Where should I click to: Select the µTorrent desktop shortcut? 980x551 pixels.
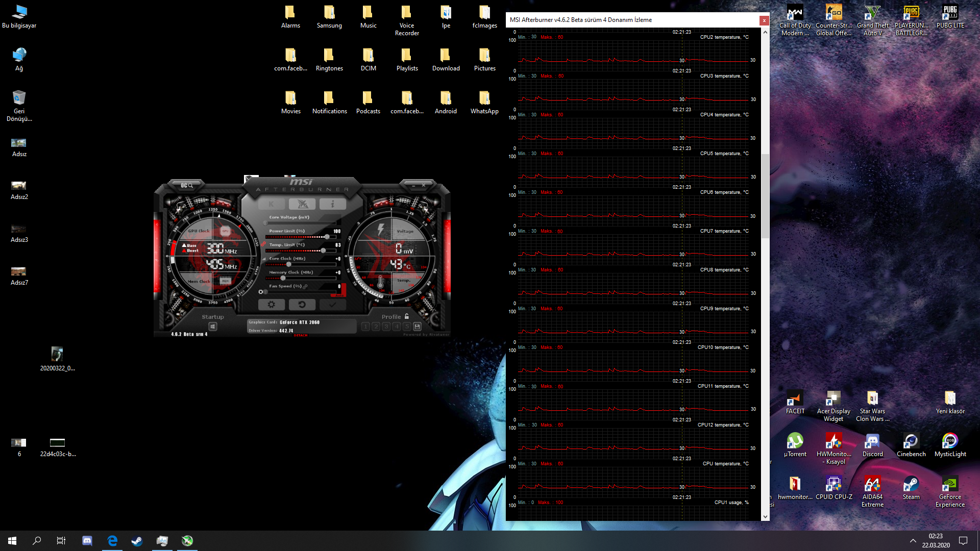[x=795, y=445]
